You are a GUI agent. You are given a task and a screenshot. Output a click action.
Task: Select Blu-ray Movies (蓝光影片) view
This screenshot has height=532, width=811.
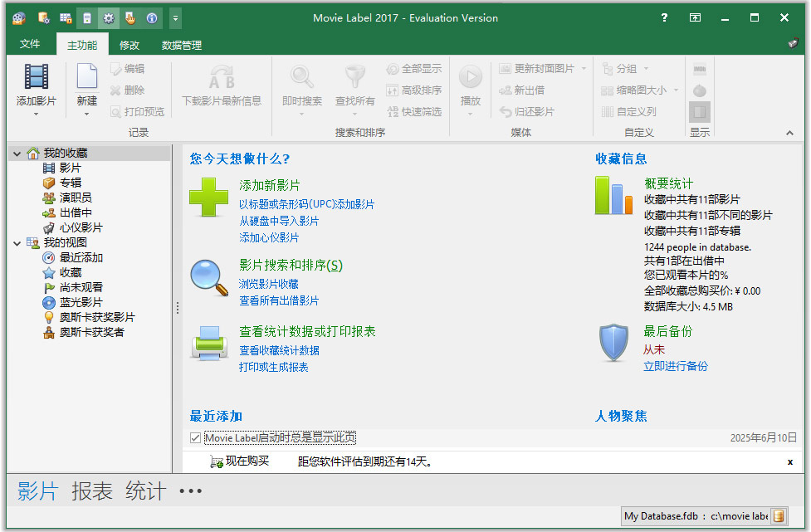(x=81, y=302)
